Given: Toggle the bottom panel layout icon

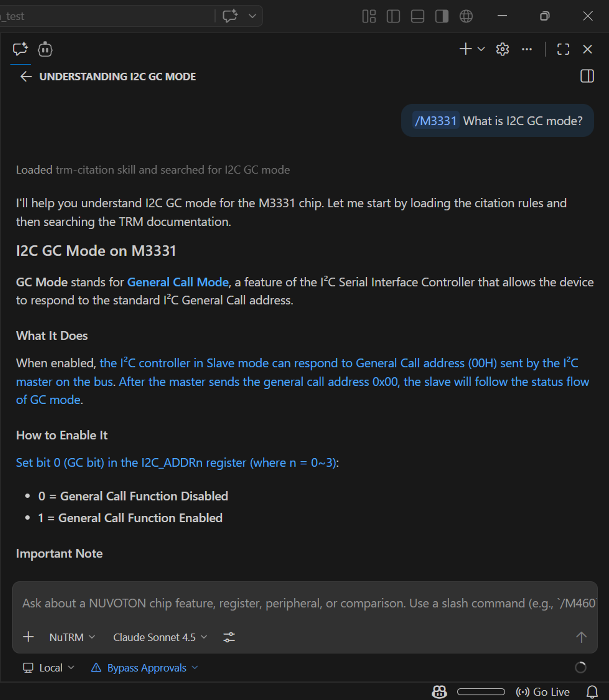Looking at the screenshot, I should 417,16.
